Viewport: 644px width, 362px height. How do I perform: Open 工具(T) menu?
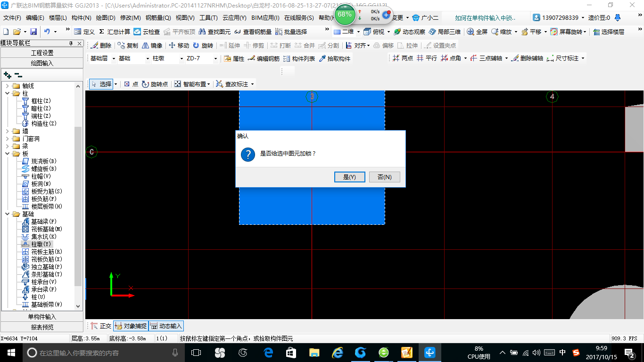208,18
